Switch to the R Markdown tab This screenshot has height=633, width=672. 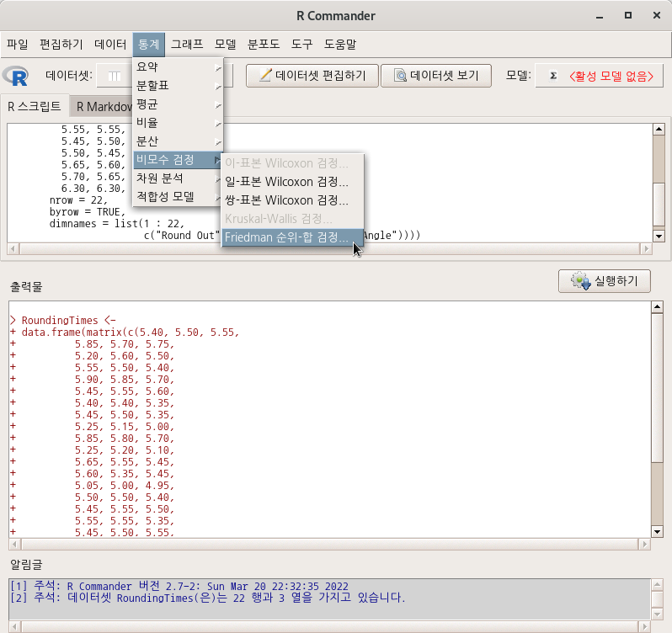104,107
